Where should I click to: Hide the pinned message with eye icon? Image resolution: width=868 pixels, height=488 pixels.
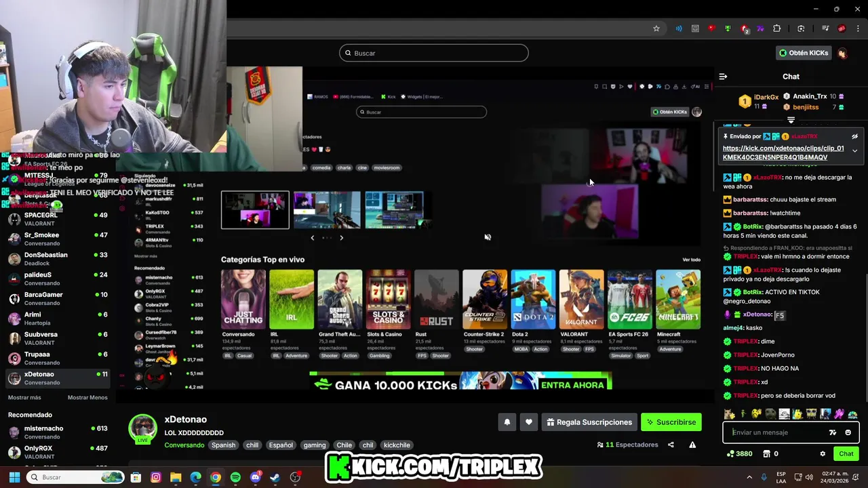click(854, 137)
